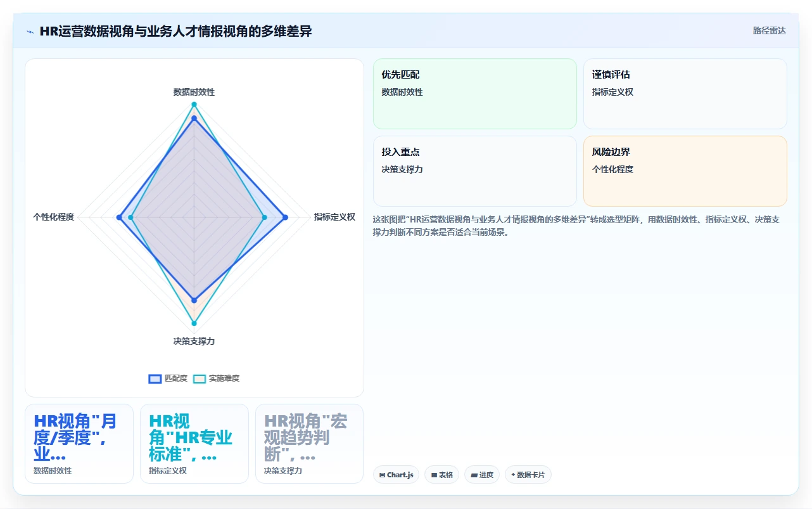This screenshot has width=812, height=509.
Task: Click the 匹配度 data point on 指标定义权 axis
Action: [x=285, y=217]
